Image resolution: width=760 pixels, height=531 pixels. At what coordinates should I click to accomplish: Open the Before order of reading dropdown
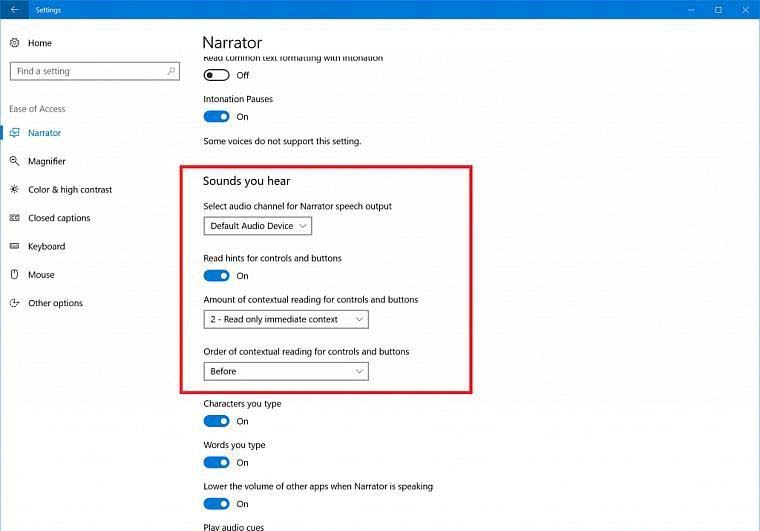(x=286, y=371)
